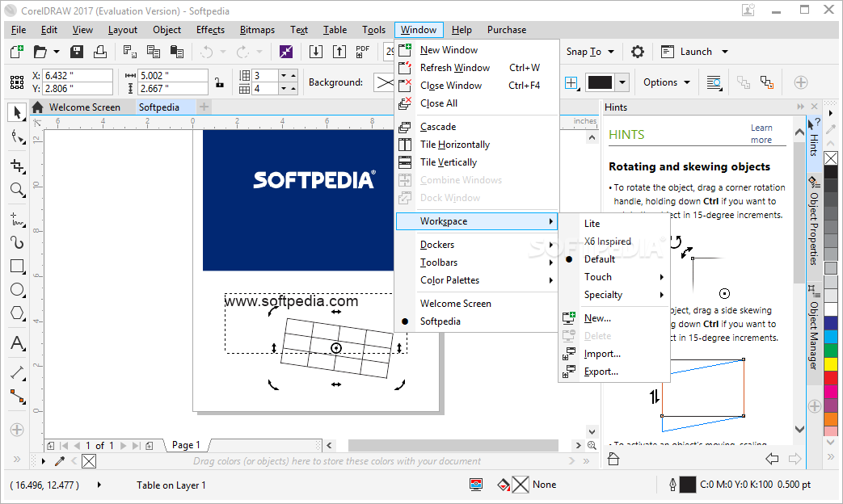The image size is (843, 504).
Task: Click the Save disk icon
Action: coord(77,52)
